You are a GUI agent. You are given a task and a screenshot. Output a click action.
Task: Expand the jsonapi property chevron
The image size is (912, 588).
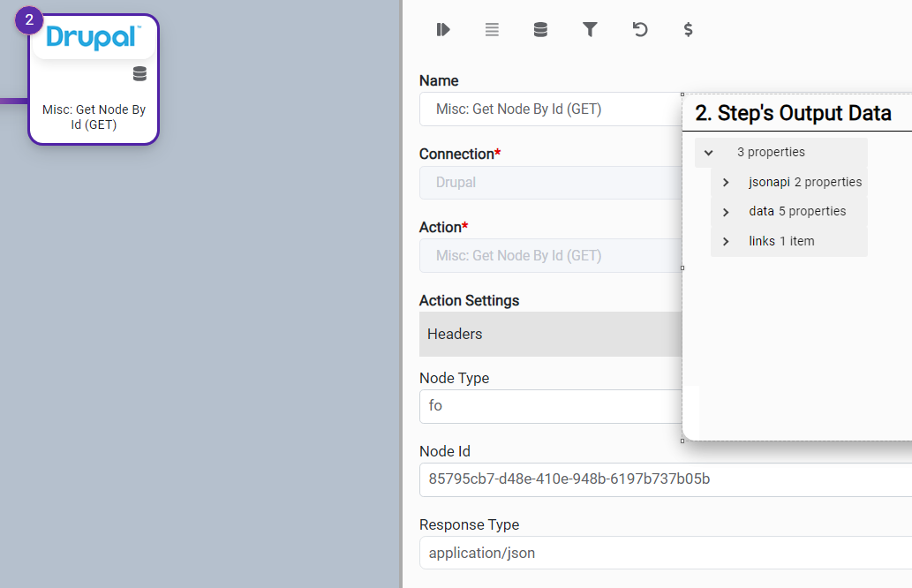[x=726, y=183]
